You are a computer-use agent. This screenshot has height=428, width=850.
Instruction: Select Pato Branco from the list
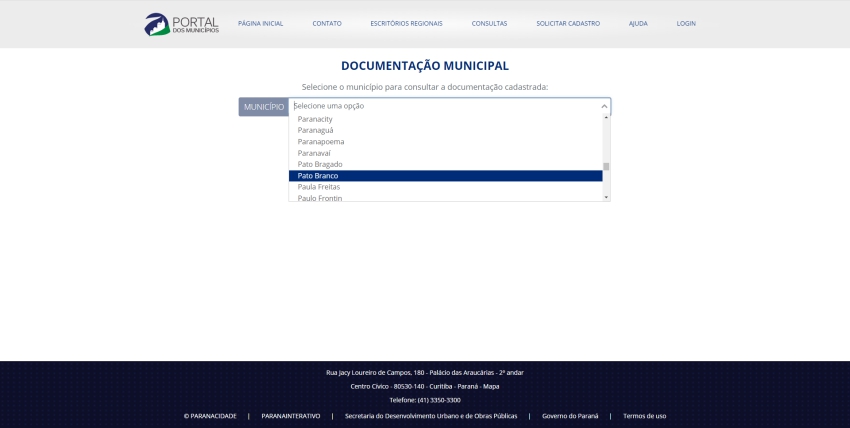tap(318, 176)
